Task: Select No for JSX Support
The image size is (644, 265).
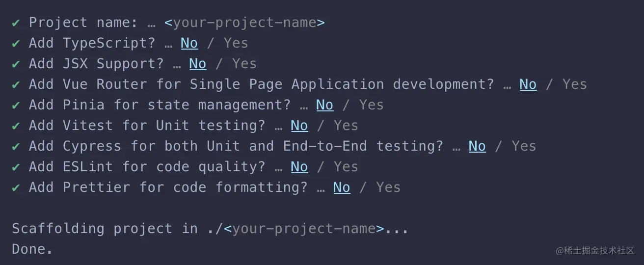Action: click(198, 64)
